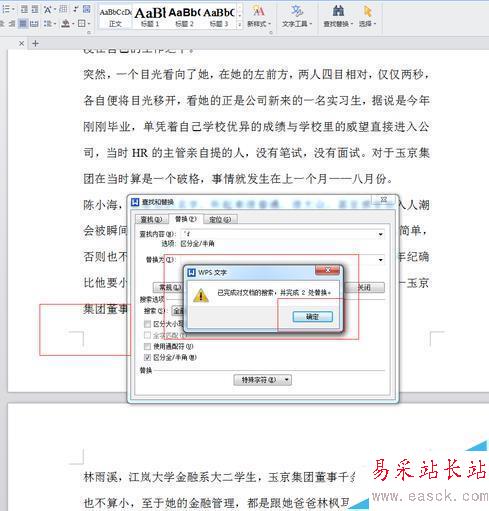Open the 特殊字符 dropdown button
The width and height of the screenshot is (489, 511).
pos(263,380)
